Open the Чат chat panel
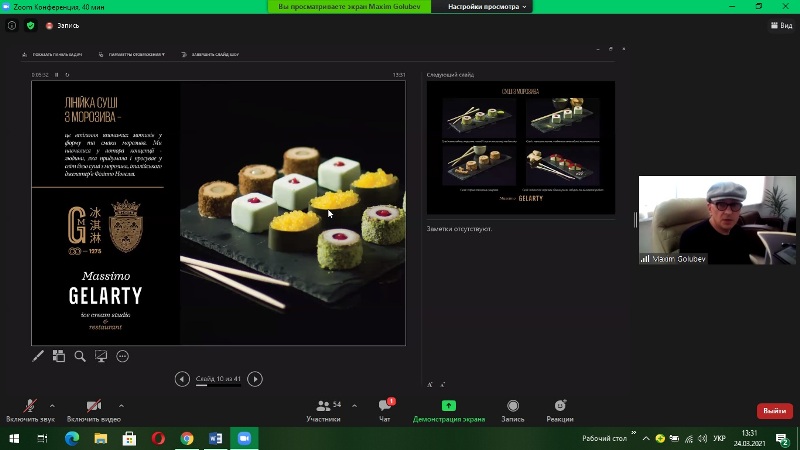The width and height of the screenshot is (800, 450). [x=385, y=406]
